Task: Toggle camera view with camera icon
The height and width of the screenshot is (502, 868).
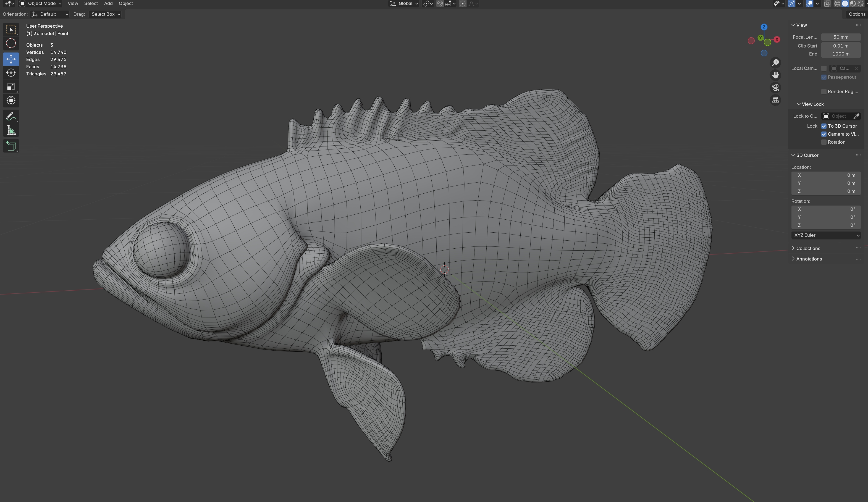Action: (x=775, y=88)
